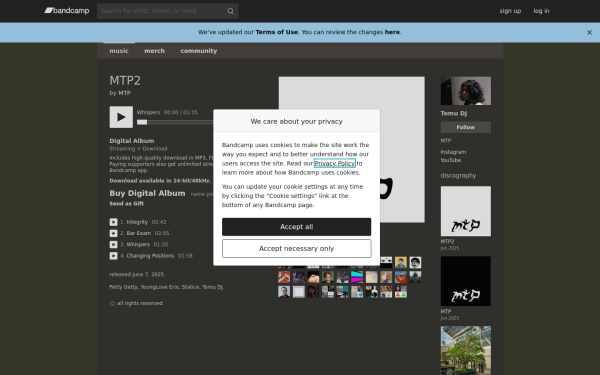Play track 3 Whispers in track list

[113, 244]
